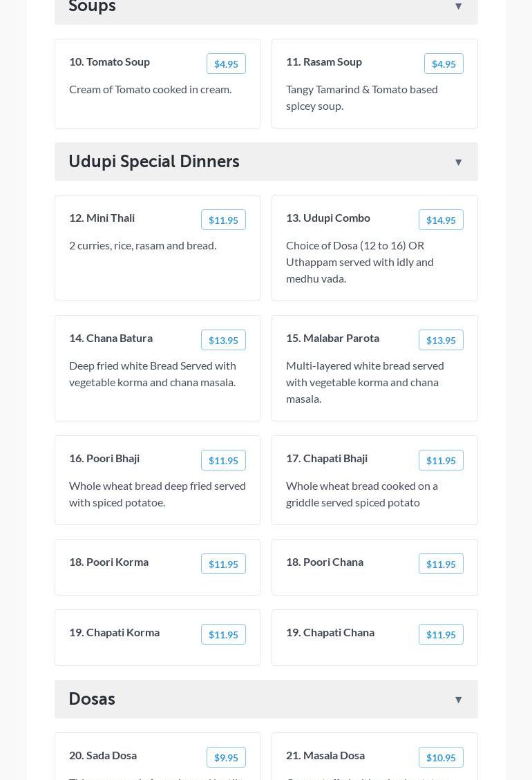The image size is (532, 780).
Task: Select the Mini Thali $11.95 price
Action: (x=223, y=220)
